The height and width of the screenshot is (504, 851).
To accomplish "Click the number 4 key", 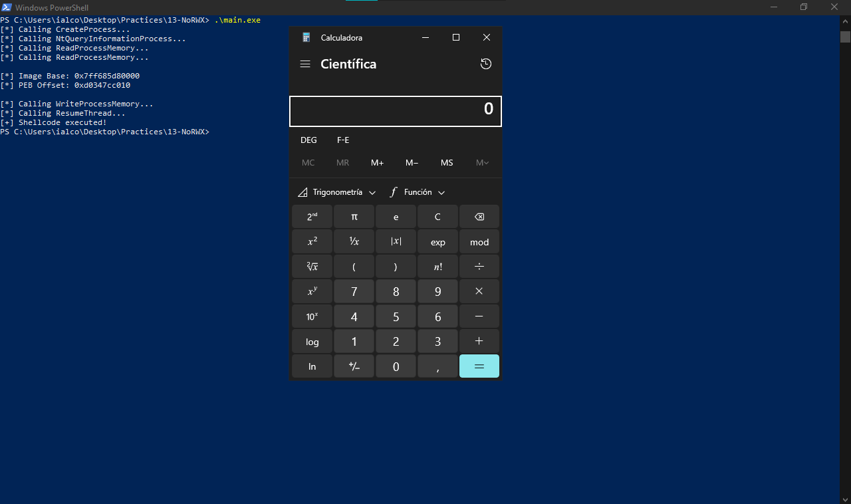I will 354,316.
